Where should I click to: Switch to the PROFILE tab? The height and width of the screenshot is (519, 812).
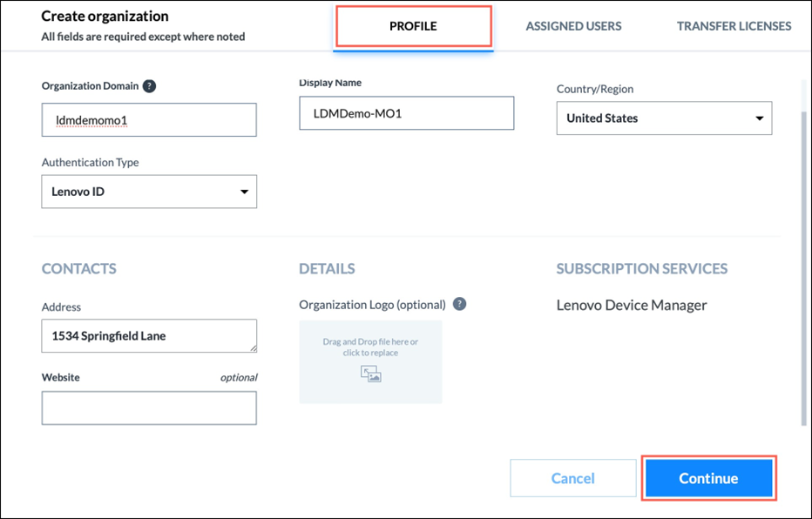click(413, 26)
